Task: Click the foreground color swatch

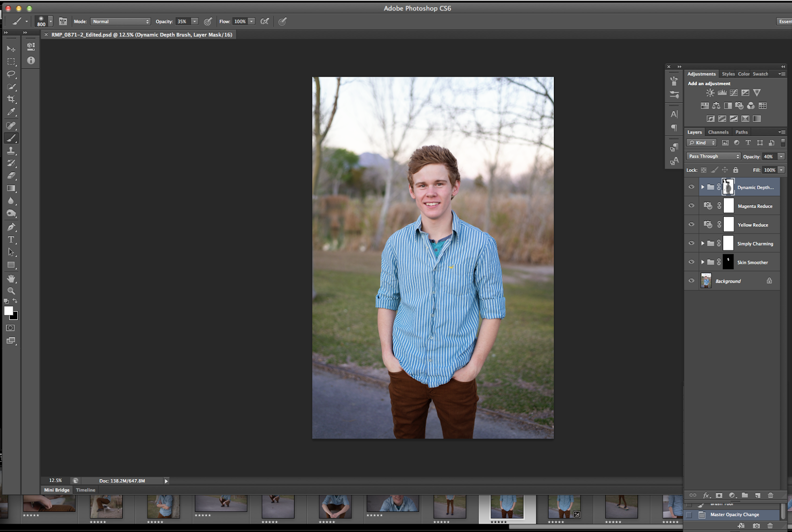Action: point(8,310)
